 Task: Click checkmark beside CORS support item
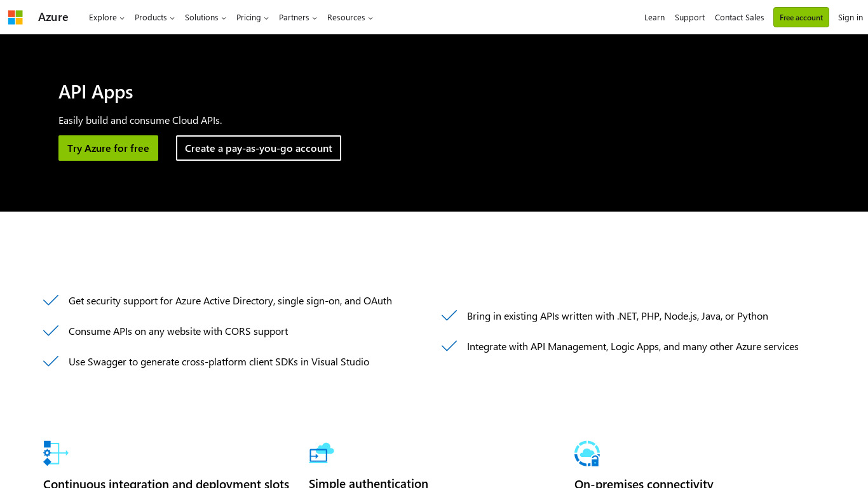51,331
